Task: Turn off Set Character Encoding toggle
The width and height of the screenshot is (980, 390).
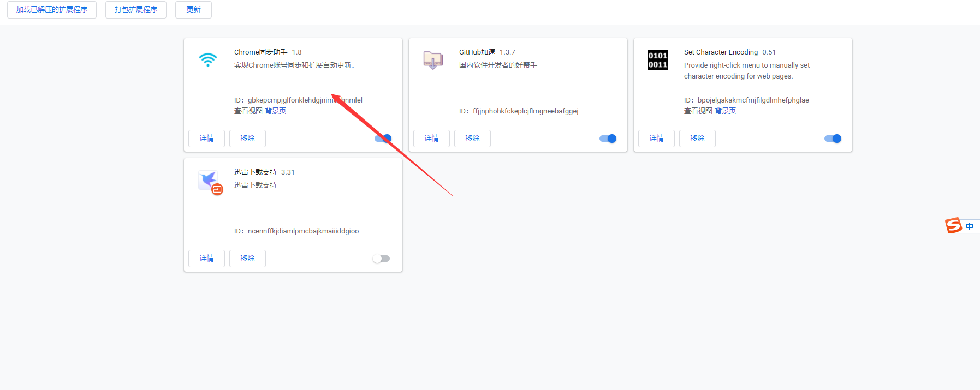Action: (x=833, y=139)
